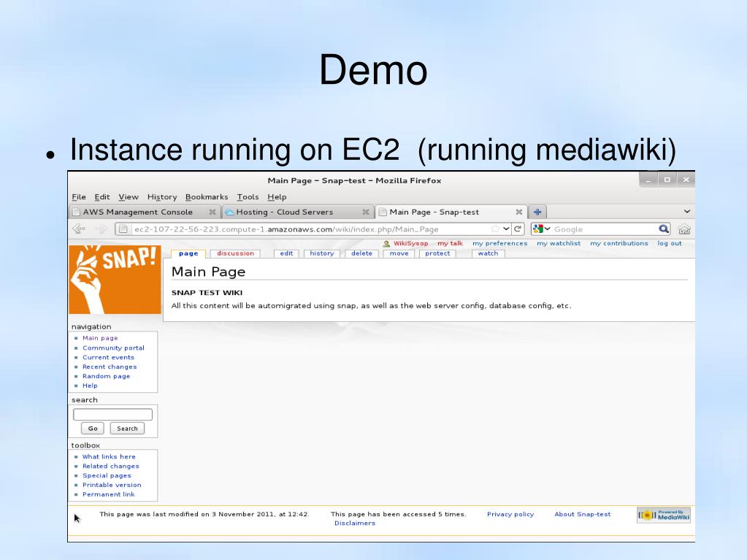Viewport: 747px width, 560px height.
Task: Click the search magnifier icon in Google box
Action: coord(664,229)
